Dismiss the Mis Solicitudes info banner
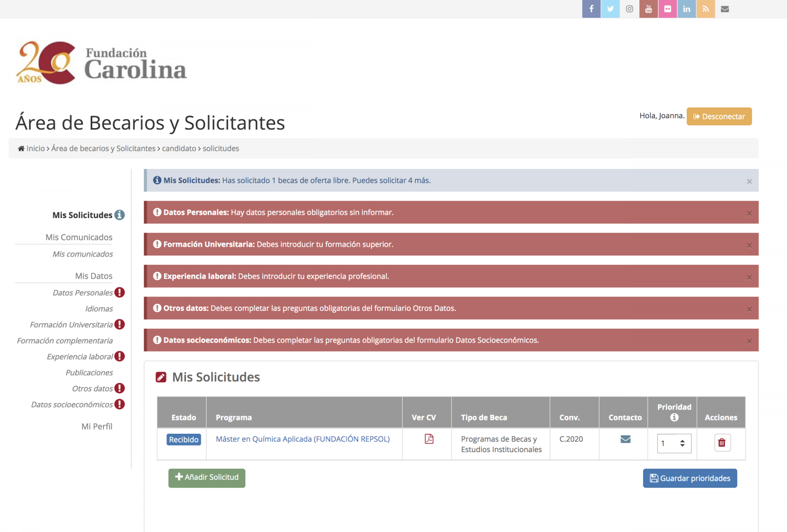The width and height of the screenshot is (787, 532). click(x=749, y=181)
